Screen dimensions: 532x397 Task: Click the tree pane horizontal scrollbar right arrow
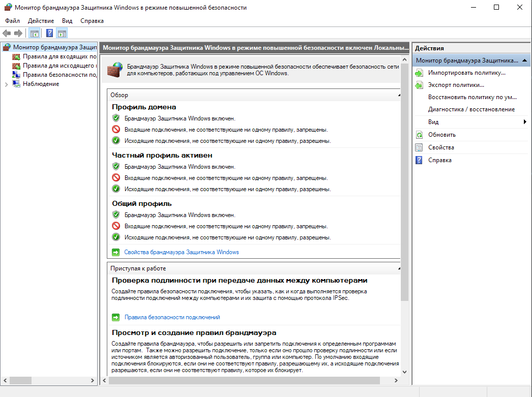93,381
